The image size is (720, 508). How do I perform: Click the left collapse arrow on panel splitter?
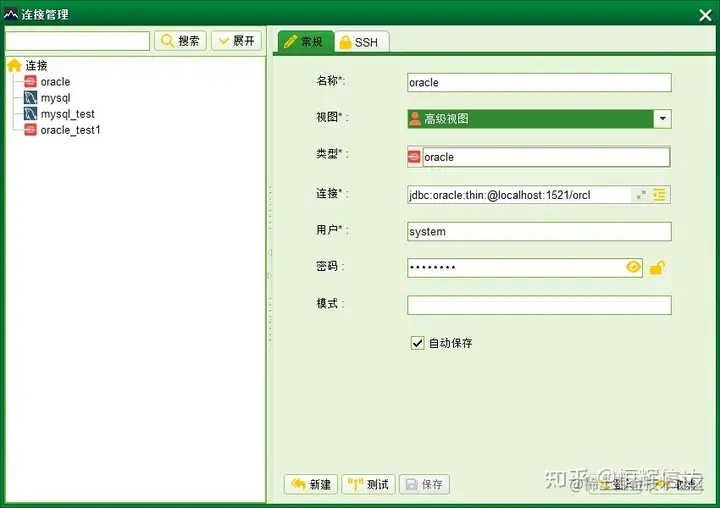[270, 253]
